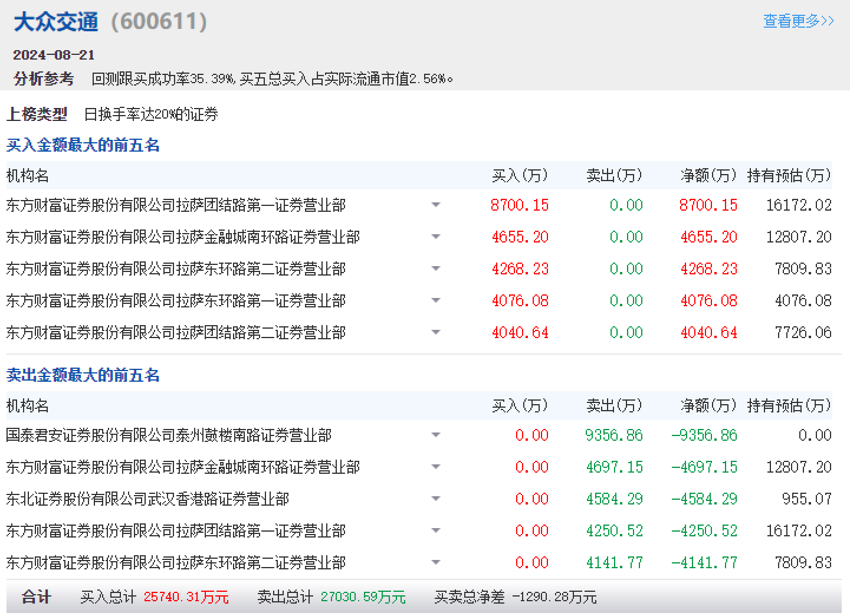Click 净额 value -4697.15

[x=704, y=467]
